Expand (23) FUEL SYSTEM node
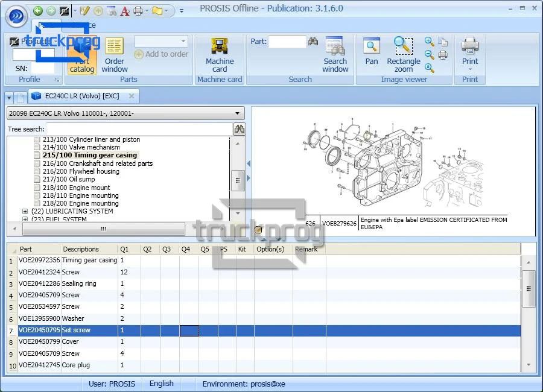Screen dimensions: 543x392 pos(25,219)
